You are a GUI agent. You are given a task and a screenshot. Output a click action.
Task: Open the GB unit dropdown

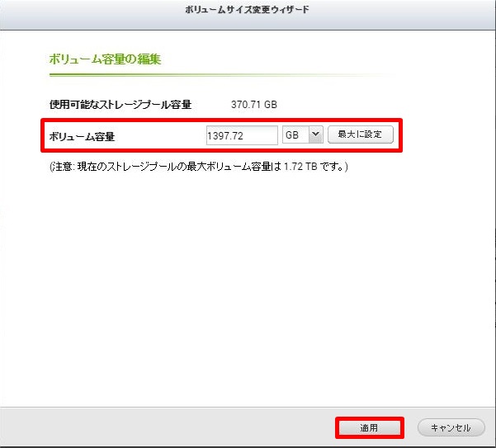(302, 134)
